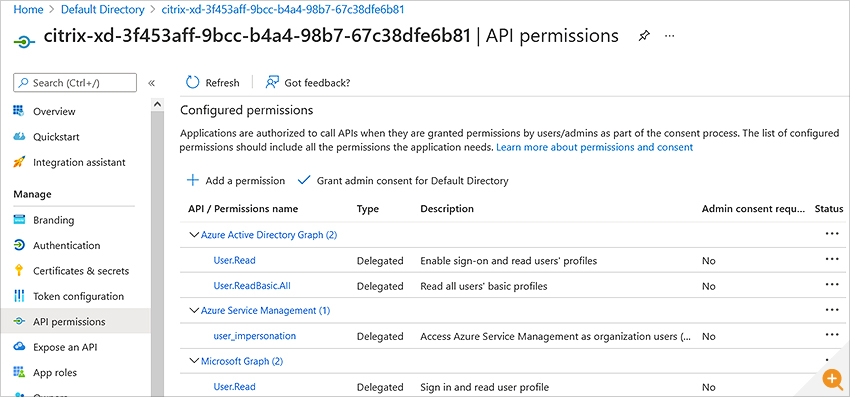This screenshot has height=397, width=850.
Task: Click the Authentication icon in the sidebar
Action: coord(19,245)
